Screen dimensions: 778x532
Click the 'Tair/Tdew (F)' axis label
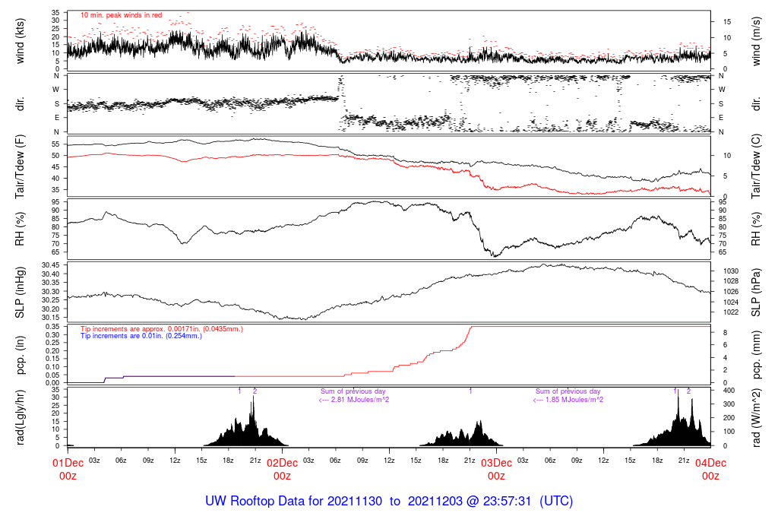[20, 166]
